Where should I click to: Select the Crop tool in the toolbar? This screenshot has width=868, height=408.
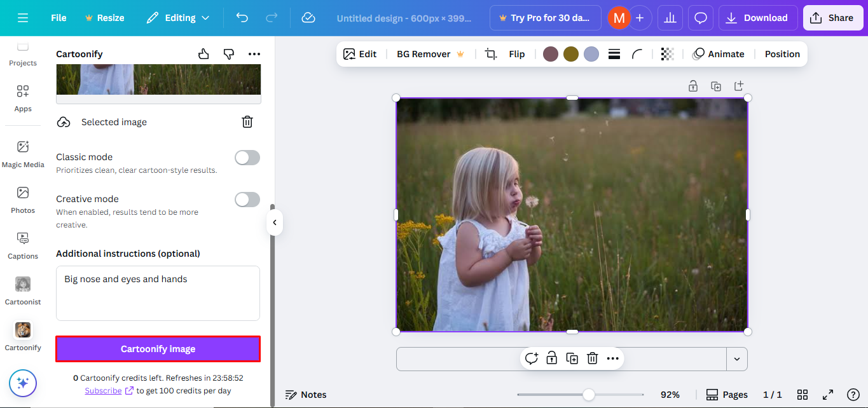tap(490, 54)
